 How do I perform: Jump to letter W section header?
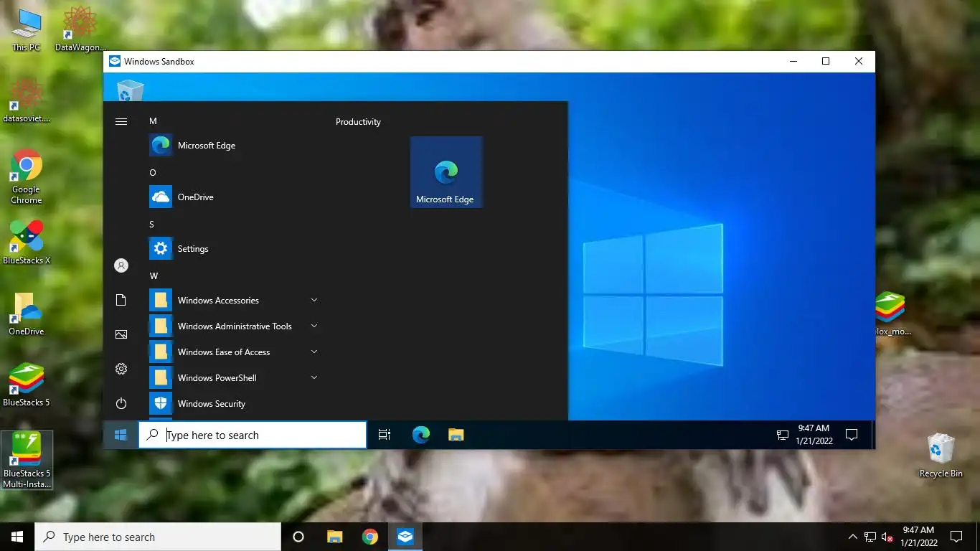tap(154, 276)
